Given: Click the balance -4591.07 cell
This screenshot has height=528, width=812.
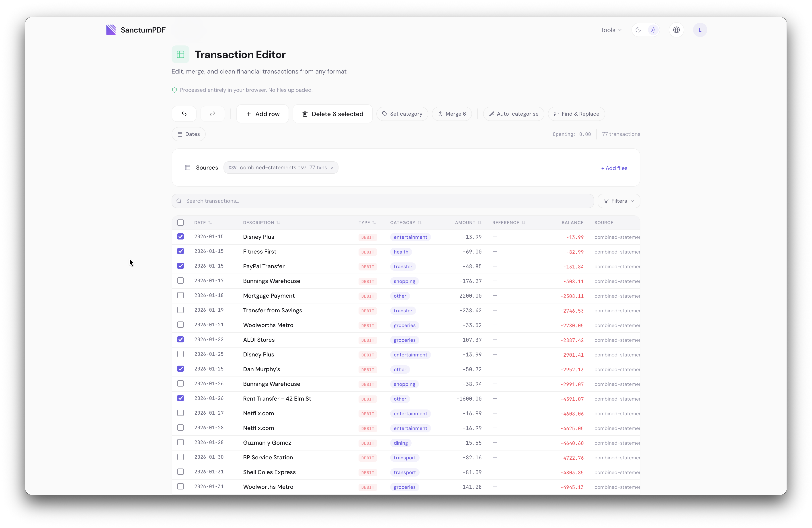Looking at the screenshot, I should [572, 399].
